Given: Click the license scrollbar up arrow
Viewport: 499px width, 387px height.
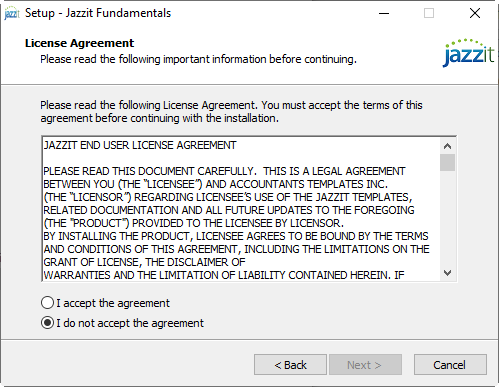Looking at the screenshot, I should [x=447, y=146].
